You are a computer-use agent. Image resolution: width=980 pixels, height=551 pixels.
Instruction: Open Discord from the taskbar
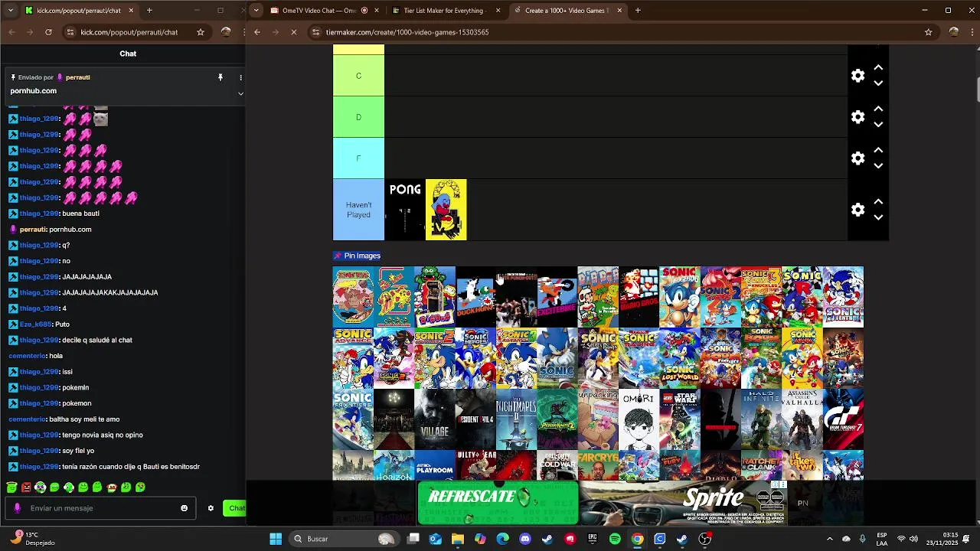point(525,539)
